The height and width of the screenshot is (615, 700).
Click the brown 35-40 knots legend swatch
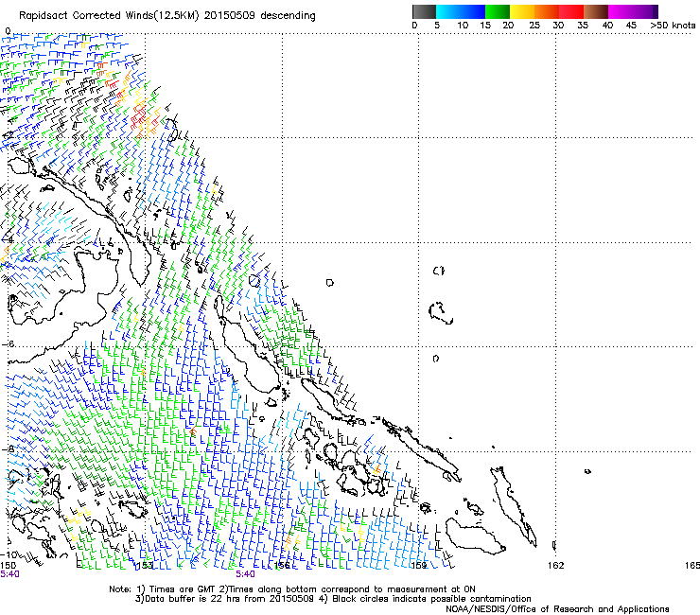point(596,11)
